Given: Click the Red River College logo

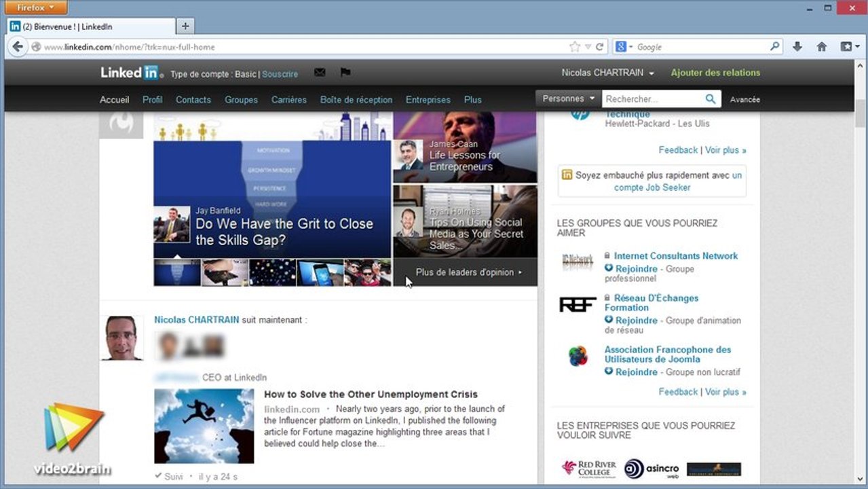Looking at the screenshot, I should (588, 469).
